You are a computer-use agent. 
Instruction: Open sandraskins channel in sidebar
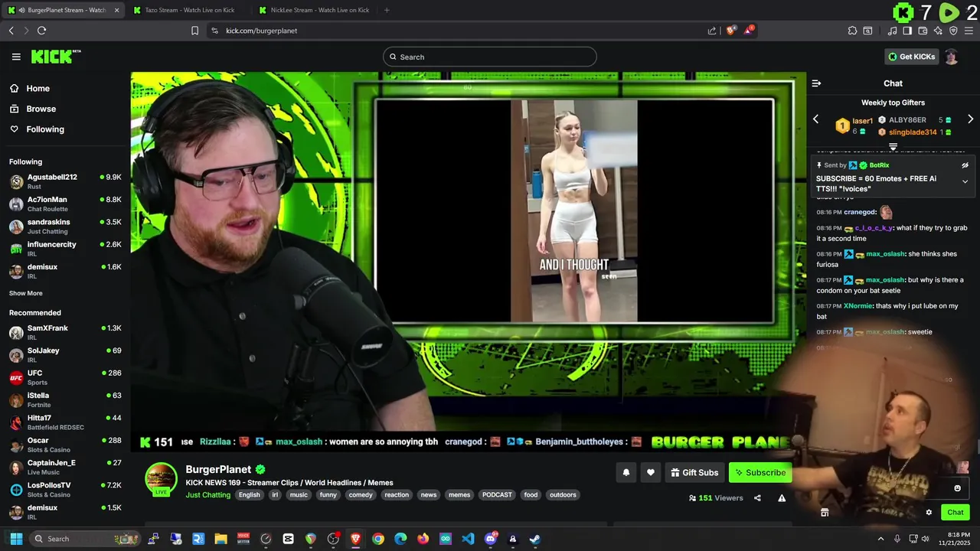point(65,226)
